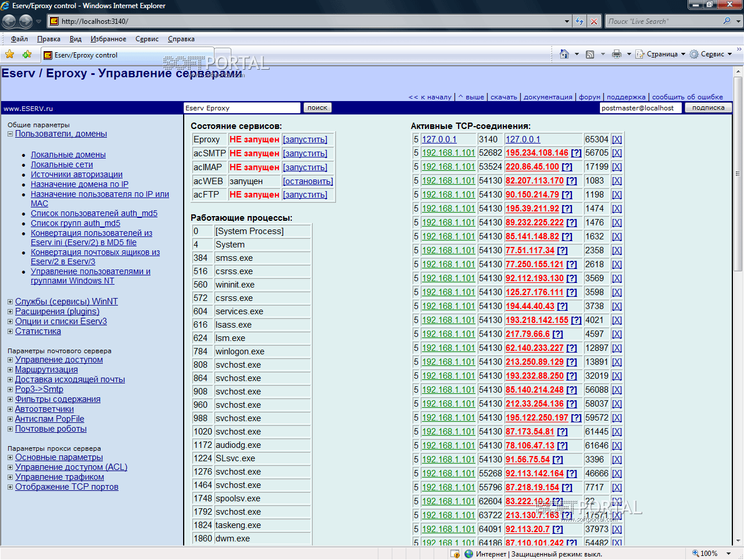Open Favorites Center star icon

pyautogui.click(x=10, y=55)
